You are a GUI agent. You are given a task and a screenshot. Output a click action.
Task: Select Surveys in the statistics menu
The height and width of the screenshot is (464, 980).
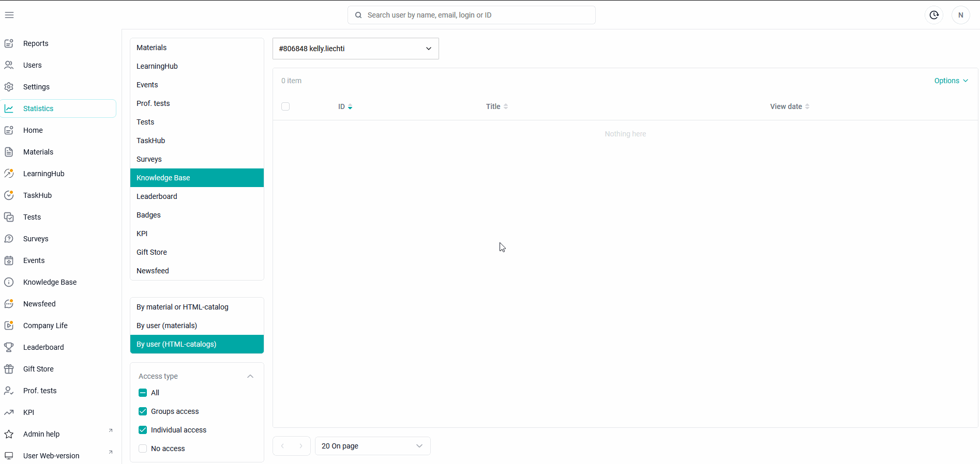point(197,159)
